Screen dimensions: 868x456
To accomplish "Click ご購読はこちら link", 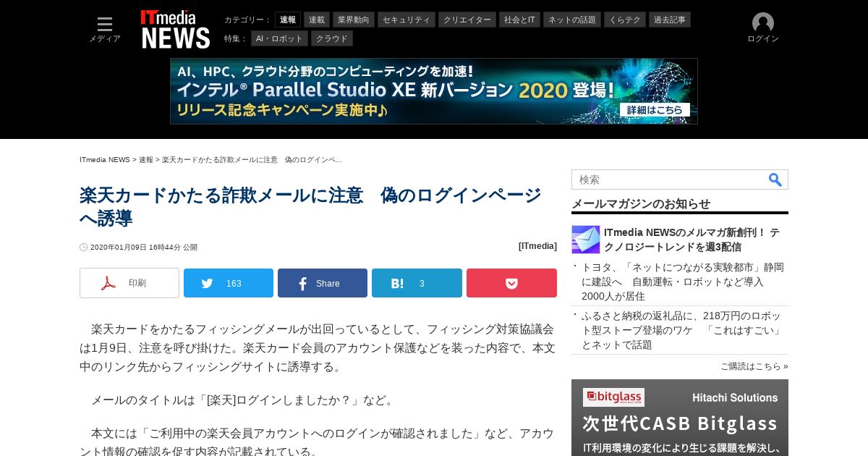I will tap(754, 366).
